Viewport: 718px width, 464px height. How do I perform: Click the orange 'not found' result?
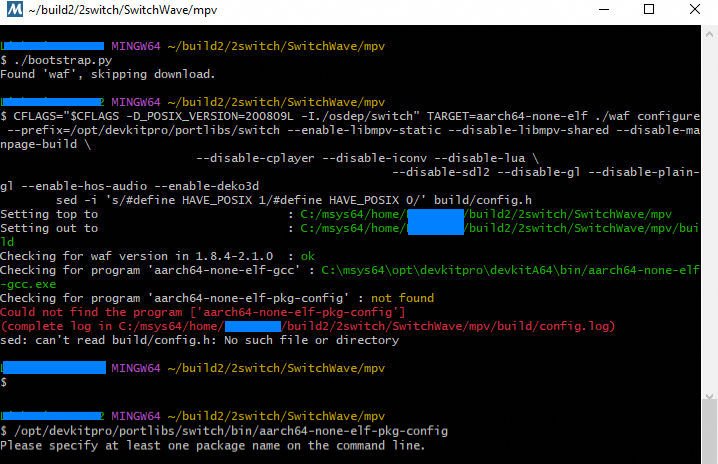403,298
